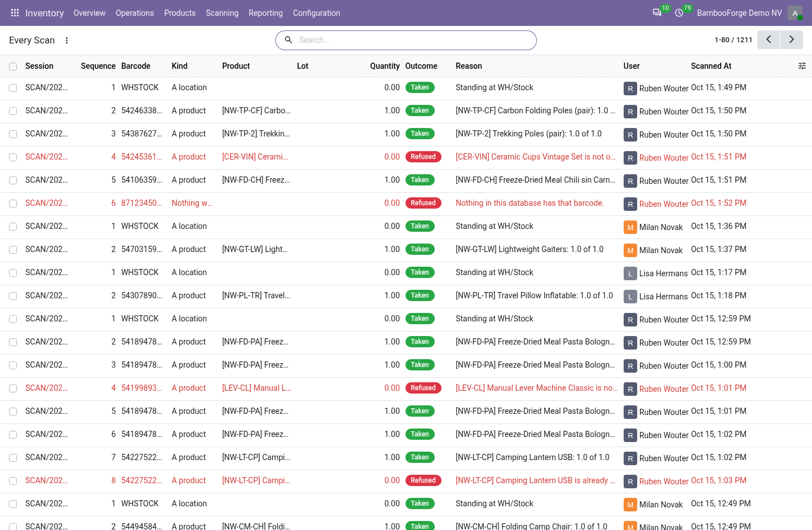Open the Configuration menu
The image size is (812, 530).
click(x=316, y=13)
